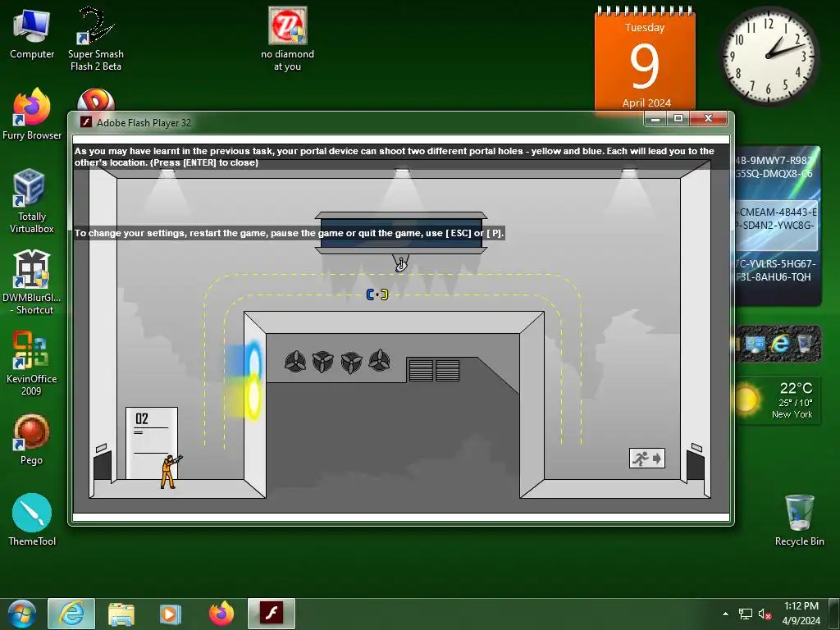Click the blue portal on the wall
The image size is (840, 630).
point(253,358)
